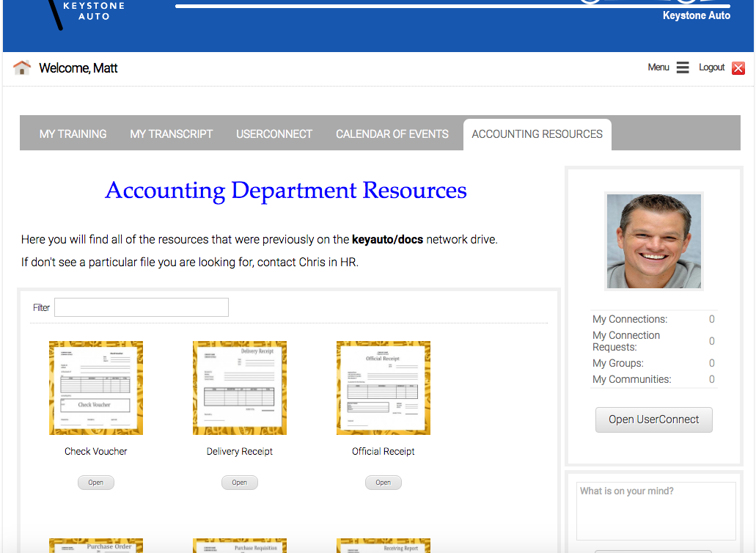
Task: Open the UserConnect tab
Action: tap(274, 134)
